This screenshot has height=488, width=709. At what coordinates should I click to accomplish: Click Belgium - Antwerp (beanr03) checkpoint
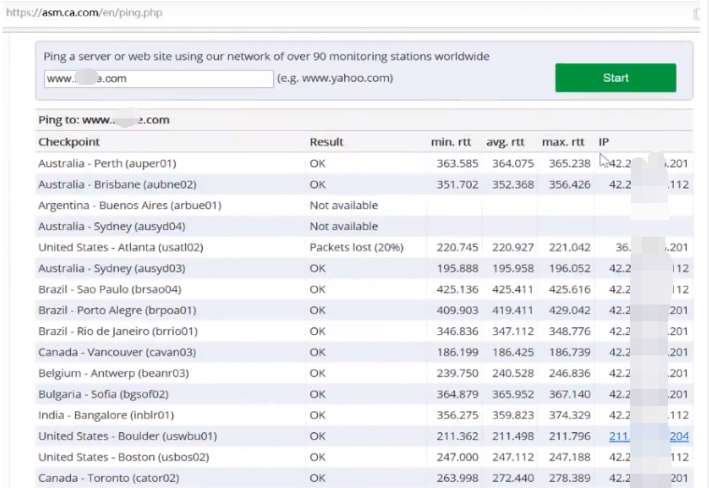113,373
